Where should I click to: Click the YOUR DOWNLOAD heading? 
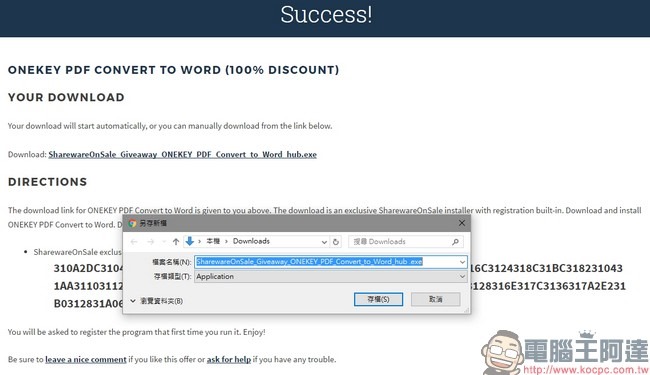pyautogui.click(x=66, y=97)
